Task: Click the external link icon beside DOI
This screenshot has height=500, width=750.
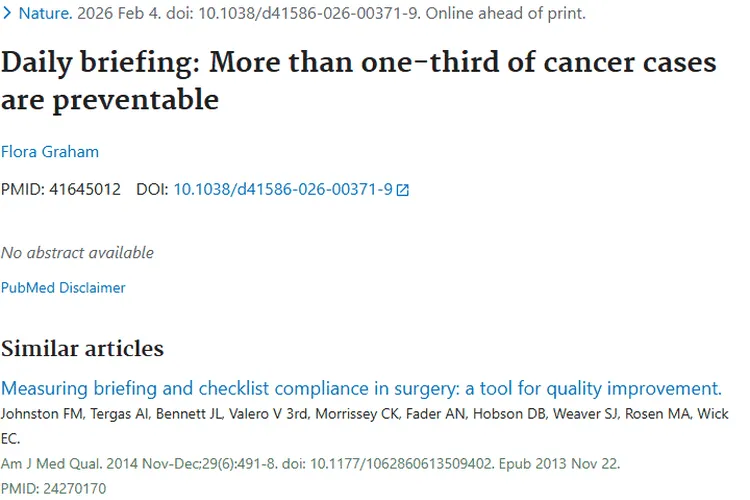Action: (x=403, y=190)
